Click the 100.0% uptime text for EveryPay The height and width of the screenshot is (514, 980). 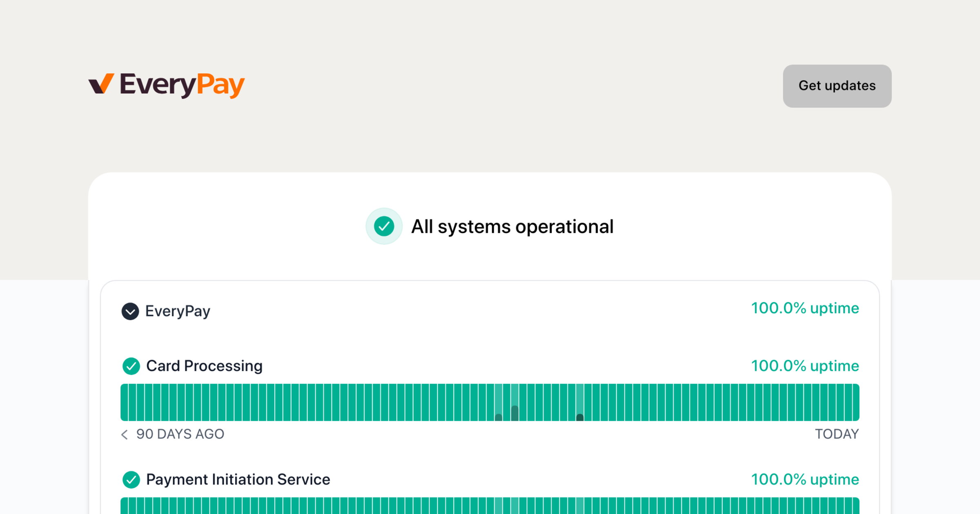805,308
